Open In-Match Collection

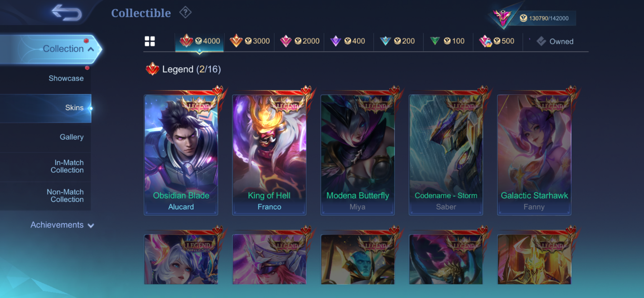tap(67, 166)
